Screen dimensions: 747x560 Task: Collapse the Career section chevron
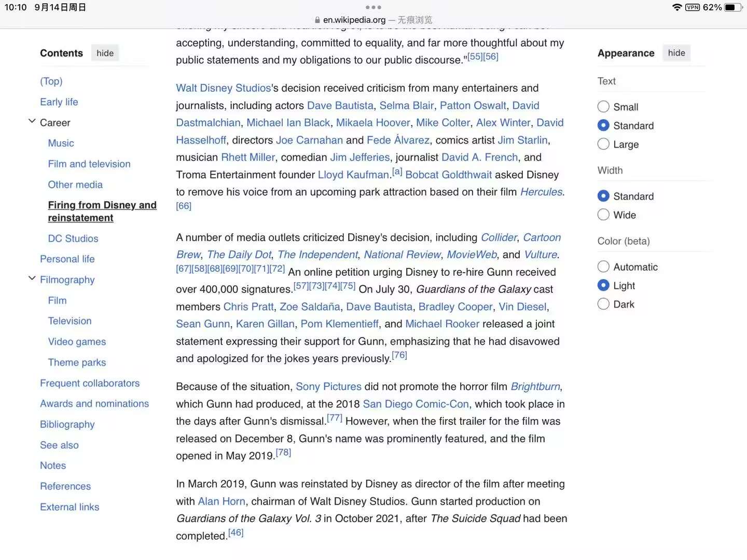pyautogui.click(x=32, y=122)
